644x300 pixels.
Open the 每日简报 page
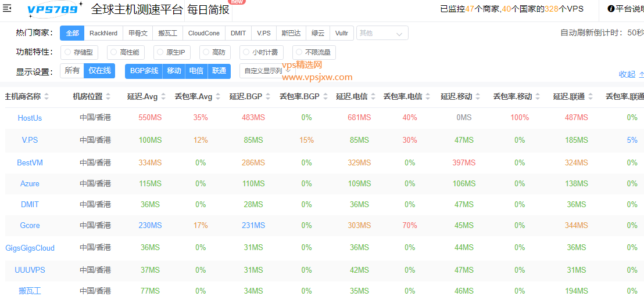point(209,10)
